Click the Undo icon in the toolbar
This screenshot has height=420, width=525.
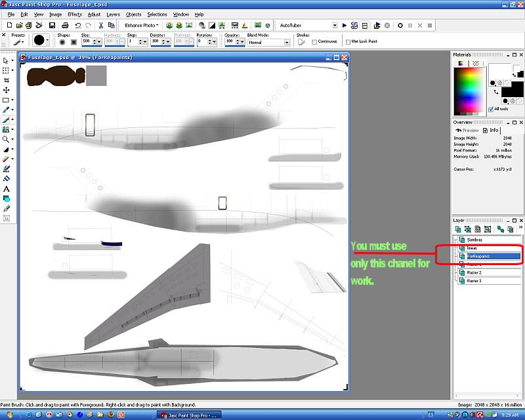78,25
